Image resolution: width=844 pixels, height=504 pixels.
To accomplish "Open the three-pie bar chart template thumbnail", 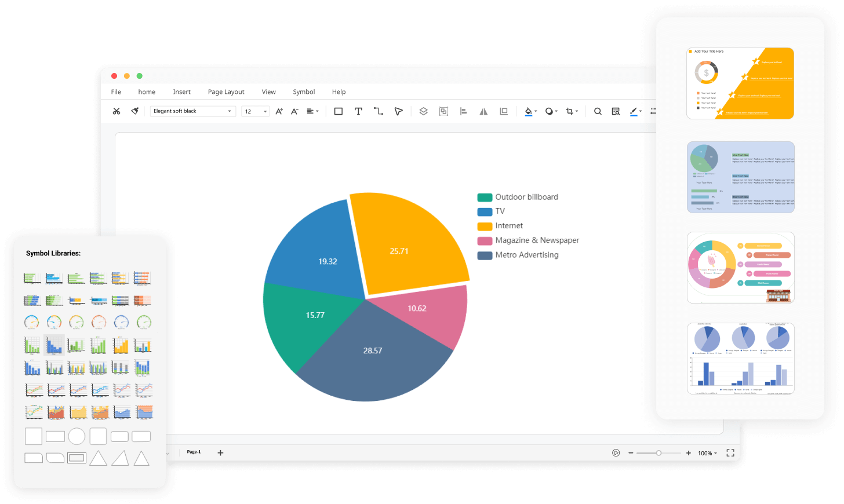I will (740, 359).
